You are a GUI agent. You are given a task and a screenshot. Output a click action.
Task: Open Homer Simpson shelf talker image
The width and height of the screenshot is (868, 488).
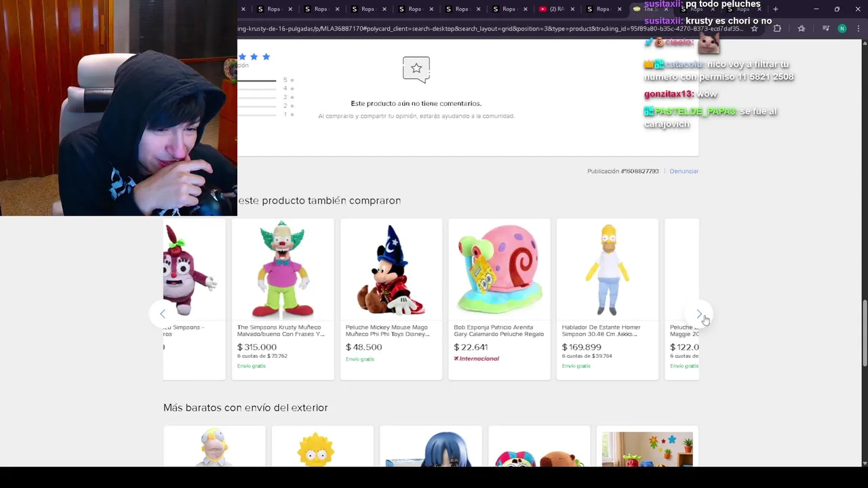coord(608,270)
